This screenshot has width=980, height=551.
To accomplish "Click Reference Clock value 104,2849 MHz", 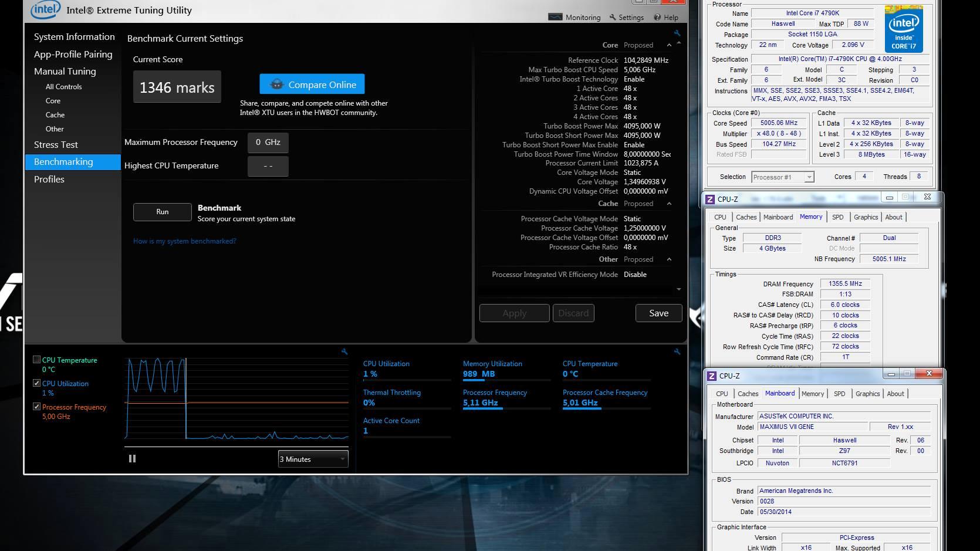I will coord(646,60).
